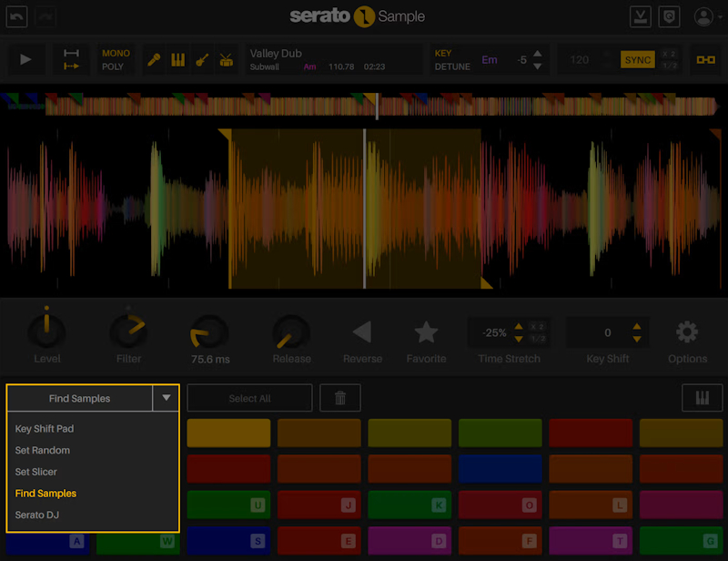Select the microphone vocal icon

point(156,60)
